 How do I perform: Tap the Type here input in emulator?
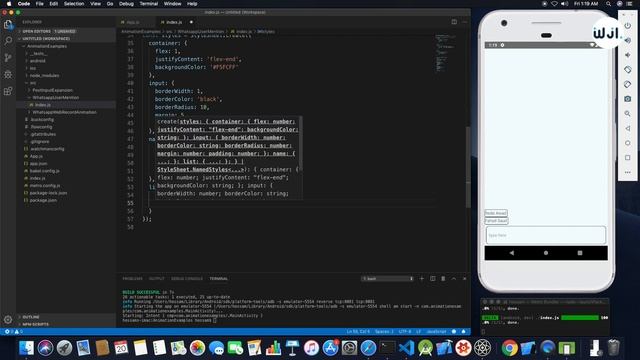[546, 235]
